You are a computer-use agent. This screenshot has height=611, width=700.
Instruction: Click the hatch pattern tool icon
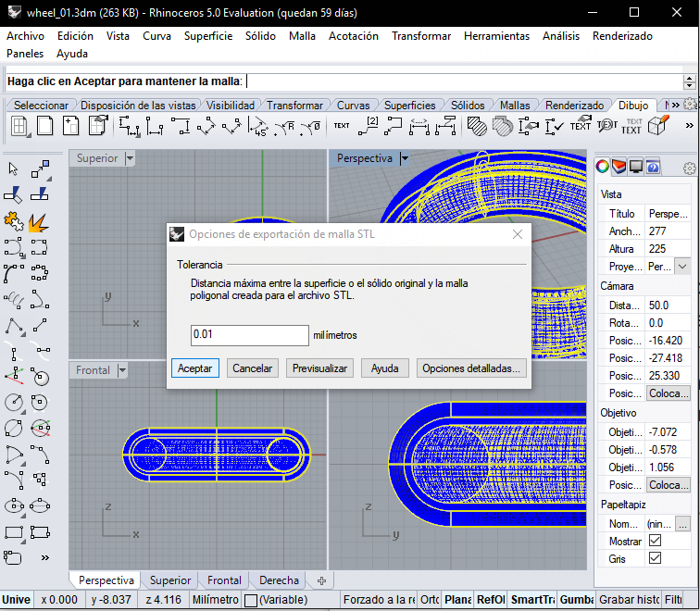(477, 126)
